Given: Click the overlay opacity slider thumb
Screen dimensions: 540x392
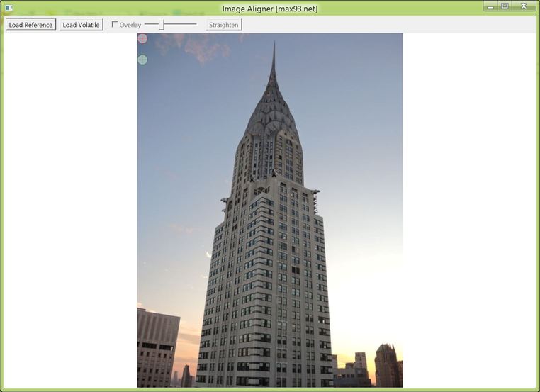Looking at the screenshot, I should [x=162, y=25].
